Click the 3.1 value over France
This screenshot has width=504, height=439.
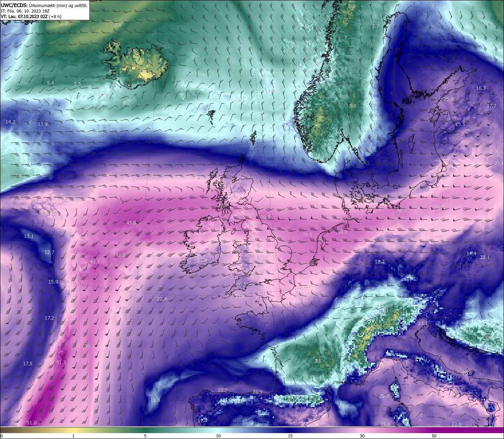click(x=318, y=361)
